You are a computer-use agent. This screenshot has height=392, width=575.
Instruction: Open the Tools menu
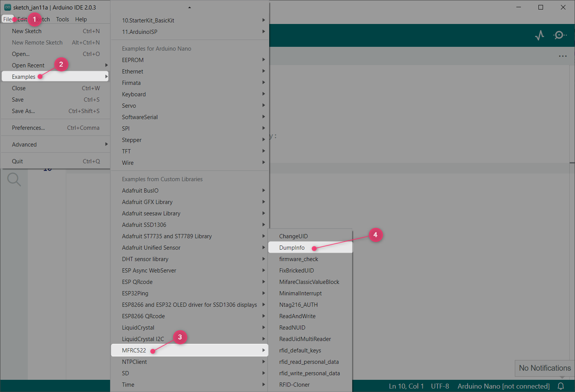click(x=62, y=19)
